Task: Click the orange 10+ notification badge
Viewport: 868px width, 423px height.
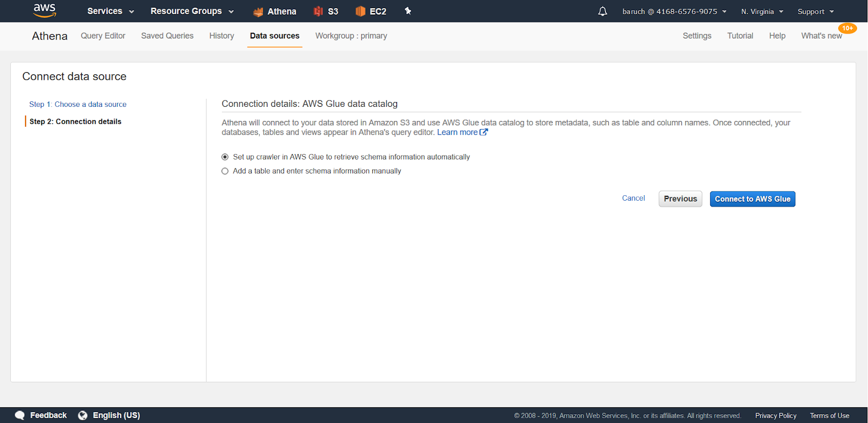Action: tap(847, 28)
